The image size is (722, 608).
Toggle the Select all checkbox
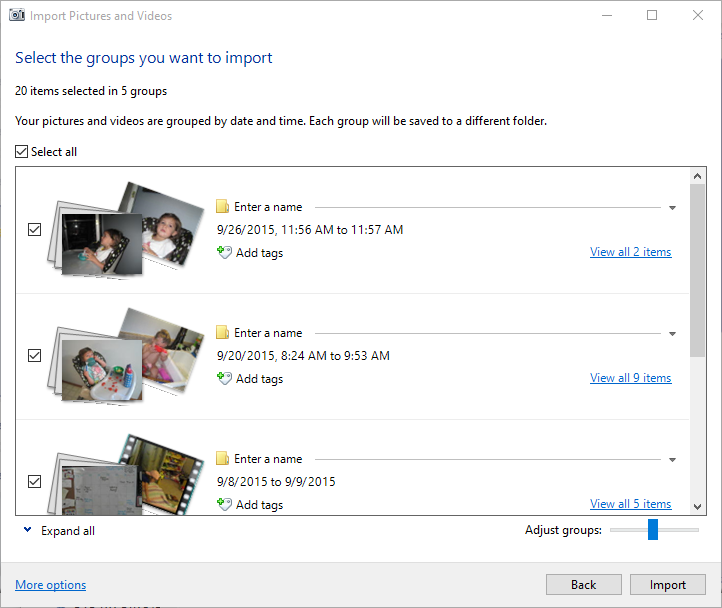(22, 152)
